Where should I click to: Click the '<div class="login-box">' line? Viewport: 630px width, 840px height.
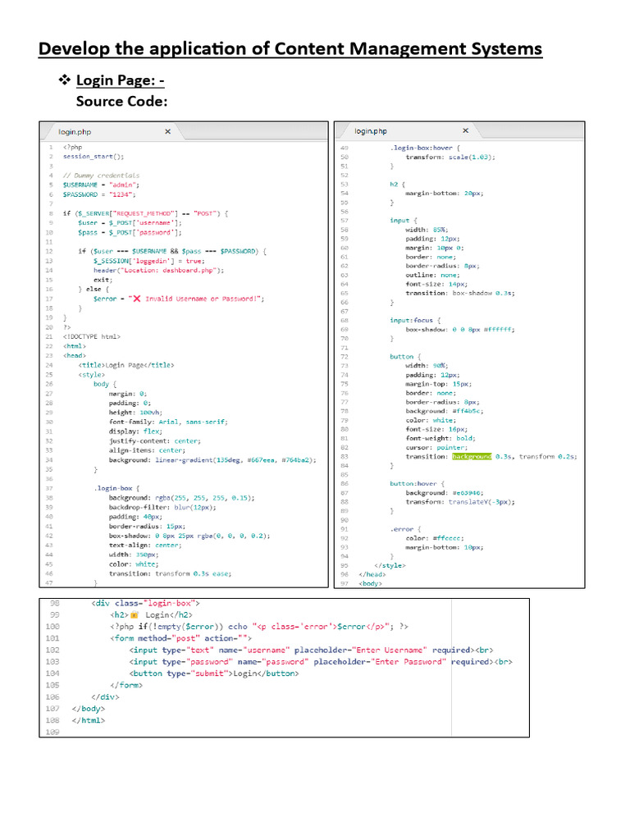(x=146, y=603)
